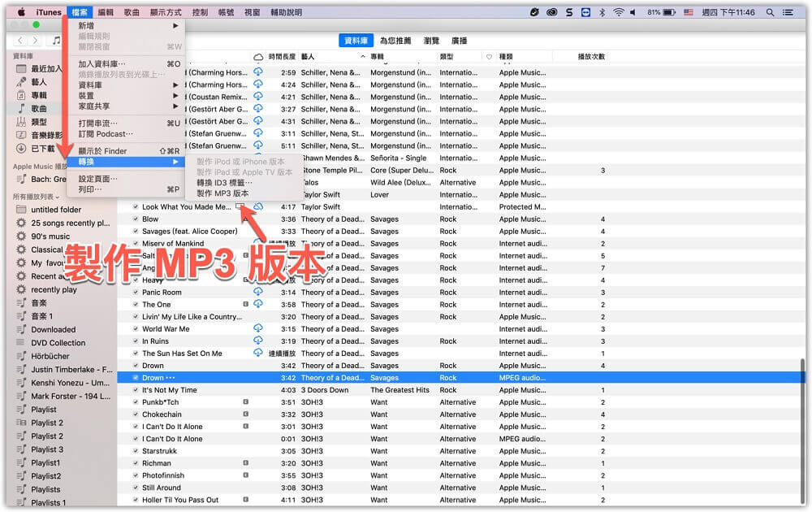This screenshot has width=812, height=512.
Task: Expand the 新增 submenu in the File menu
Action: pos(126,25)
